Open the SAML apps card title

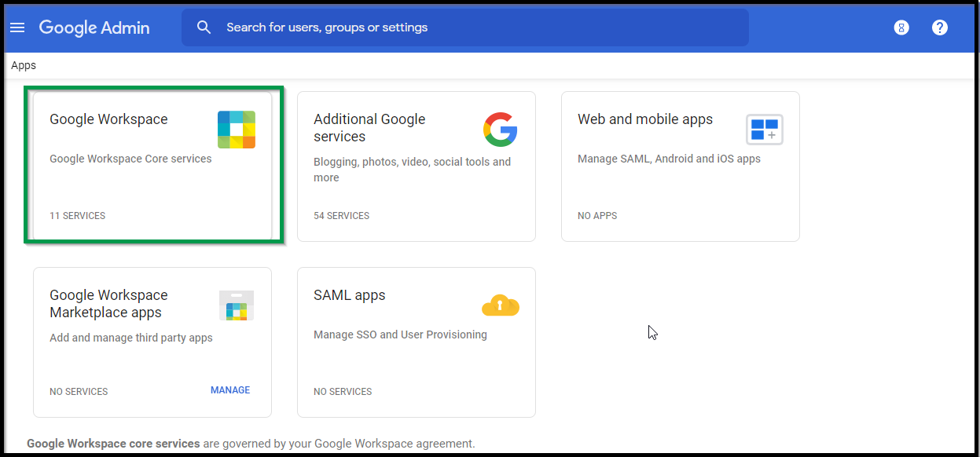[x=350, y=295]
